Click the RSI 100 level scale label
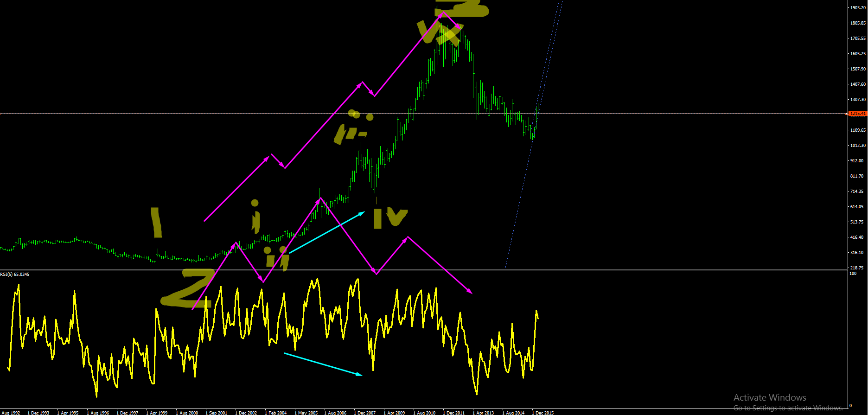868x415 pixels. coord(853,274)
